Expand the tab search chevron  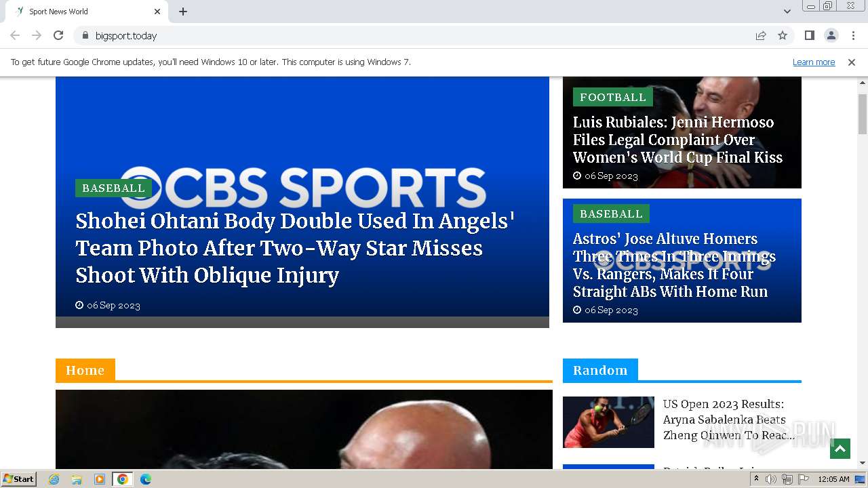click(x=787, y=12)
